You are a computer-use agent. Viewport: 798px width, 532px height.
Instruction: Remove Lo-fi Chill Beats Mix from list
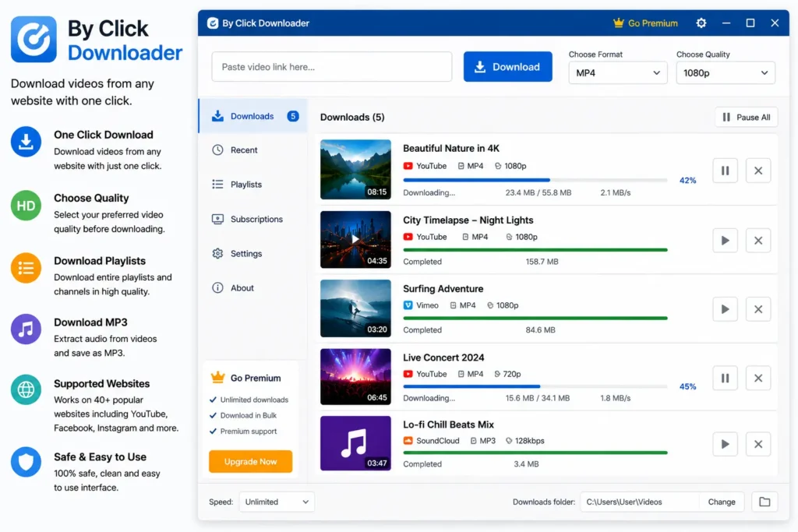757,444
